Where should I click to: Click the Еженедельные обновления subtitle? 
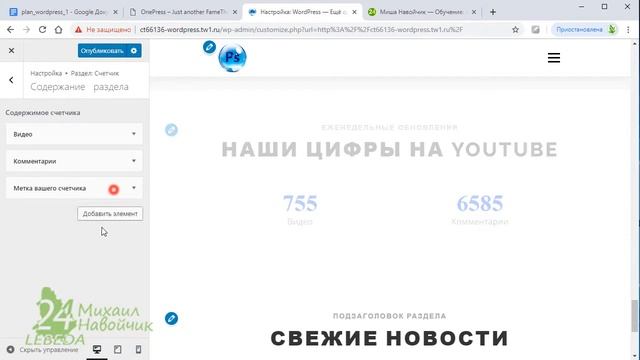click(389, 127)
